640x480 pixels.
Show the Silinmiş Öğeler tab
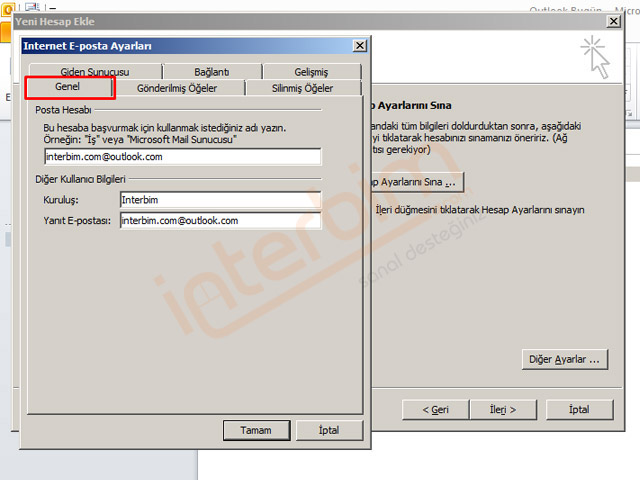pyautogui.click(x=302, y=88)
